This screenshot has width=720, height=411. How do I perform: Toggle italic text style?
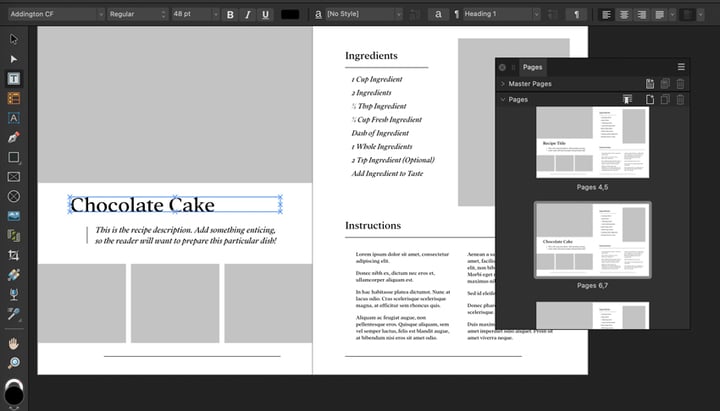point(247,15)
